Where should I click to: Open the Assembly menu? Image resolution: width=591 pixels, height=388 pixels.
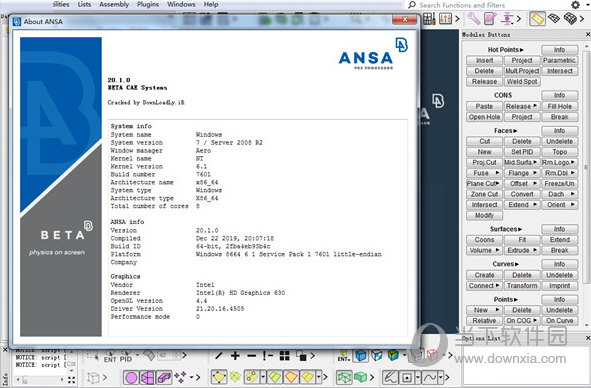(x=114, y=5)
